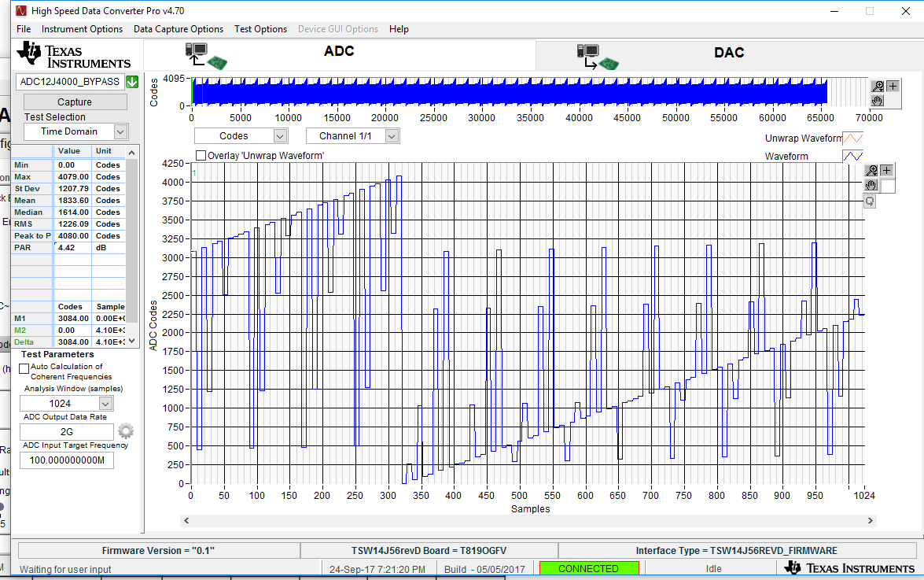Open ADC output data rate gear settings
The width and height of the screenshot is (924, 580).
(x=126, y=431)
